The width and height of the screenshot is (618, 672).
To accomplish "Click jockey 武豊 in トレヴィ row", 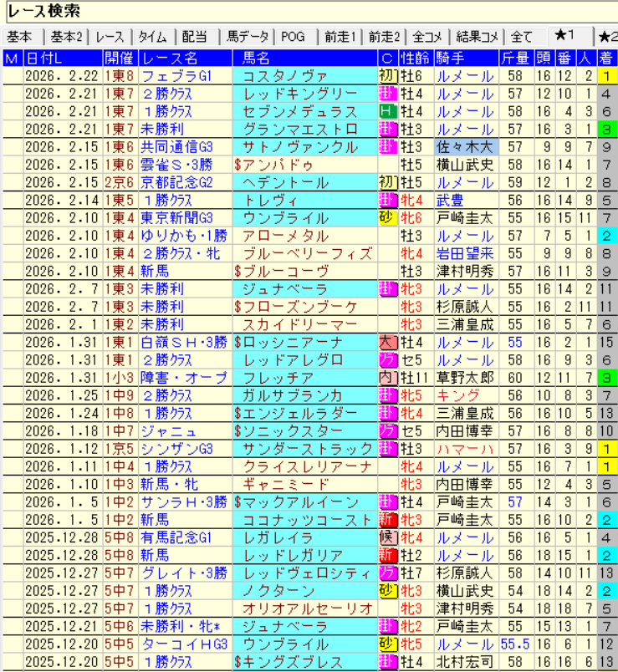I will pyautogui.click(x=449, y=200).
